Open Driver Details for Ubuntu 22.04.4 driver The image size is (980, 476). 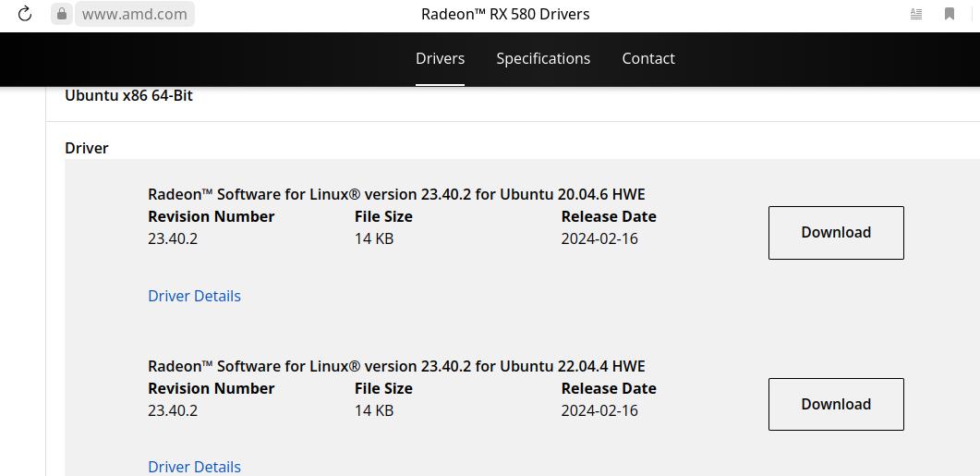click(194, 467)
